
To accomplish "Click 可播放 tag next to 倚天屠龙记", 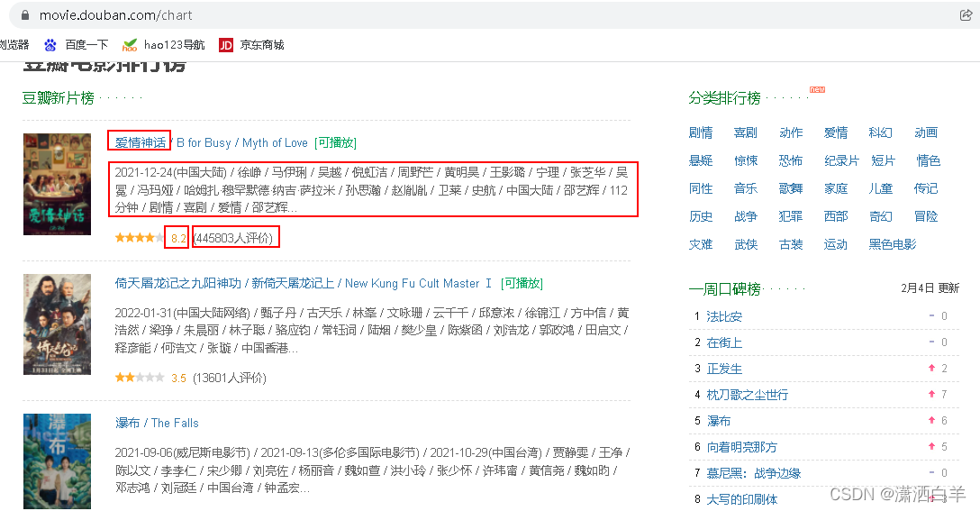I will click(522, 283).
